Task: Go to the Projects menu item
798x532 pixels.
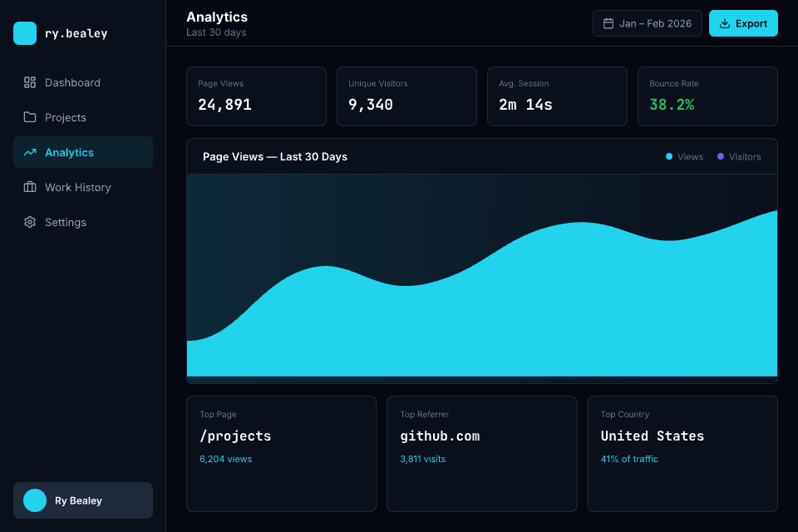Action: [x=66, y=117]
